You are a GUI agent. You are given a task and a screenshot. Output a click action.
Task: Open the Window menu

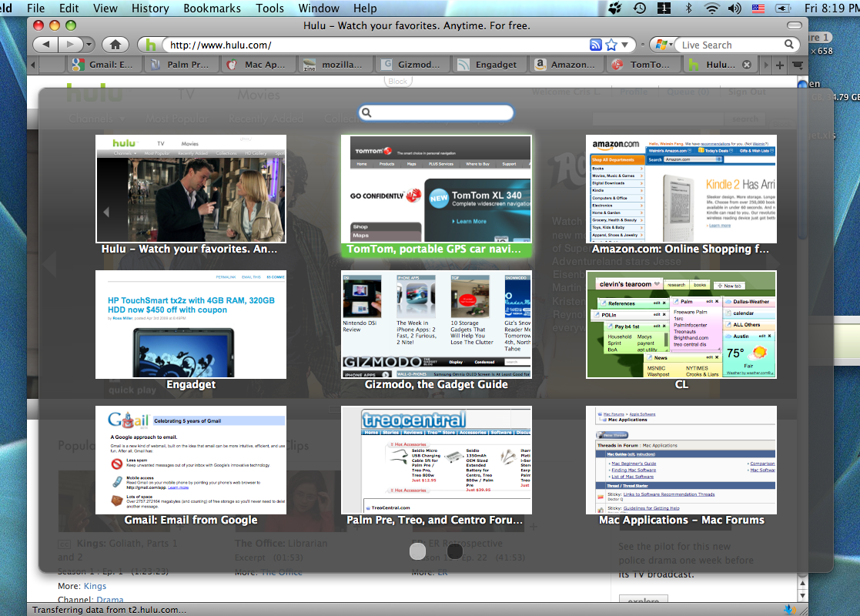319,8
